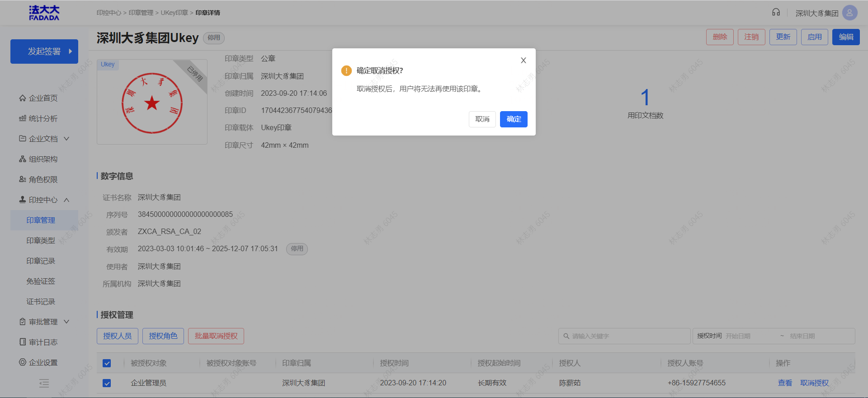Click the 启用 button
Image resolution: width=868 pixels, height=398 pixels.
click(x=815, y=37)
